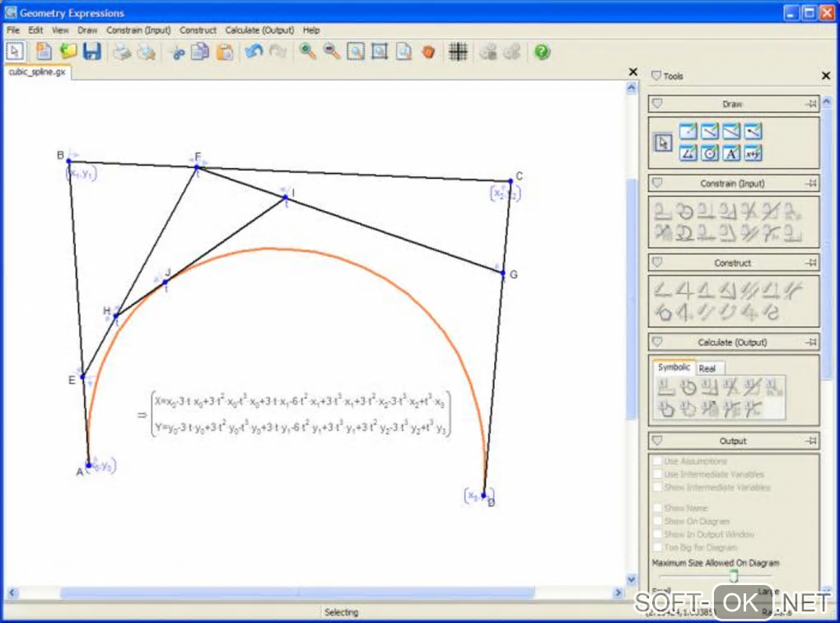Select the Draw Text 'A' tool
The width and height of the screenshot is (840, 623).
tap(731, 153)
